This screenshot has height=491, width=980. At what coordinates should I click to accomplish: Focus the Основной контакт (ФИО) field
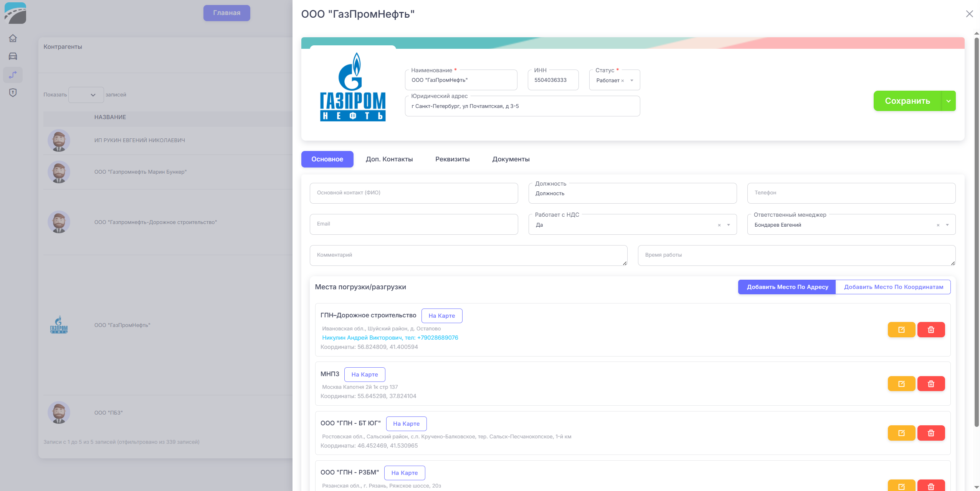coord(414,193)
